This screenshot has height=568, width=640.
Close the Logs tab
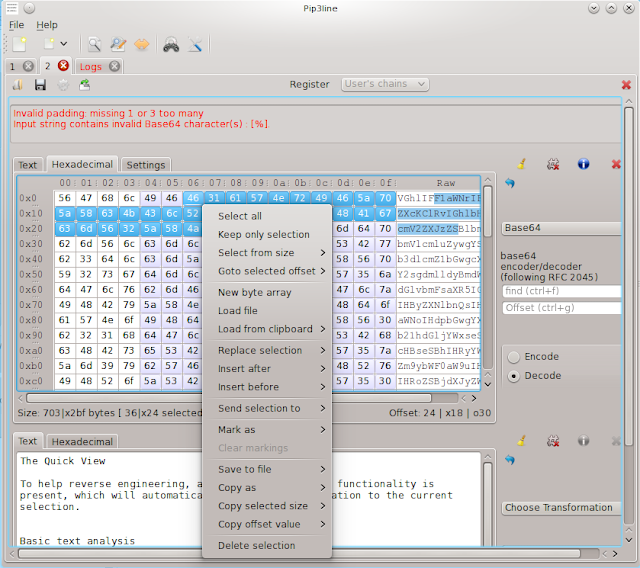click(115, 66)
